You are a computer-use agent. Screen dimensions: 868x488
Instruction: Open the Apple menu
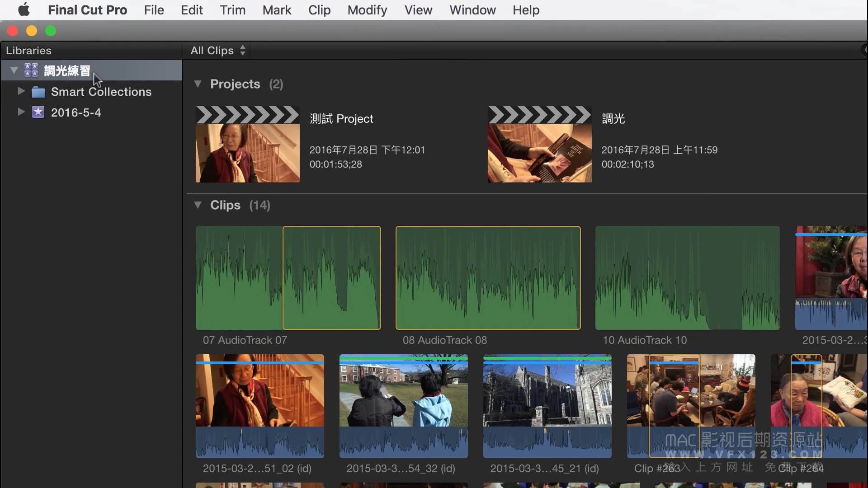24,9
